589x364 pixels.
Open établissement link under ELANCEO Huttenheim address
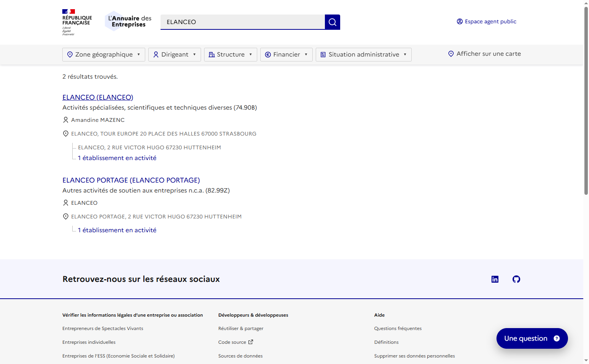coord(117,158)
